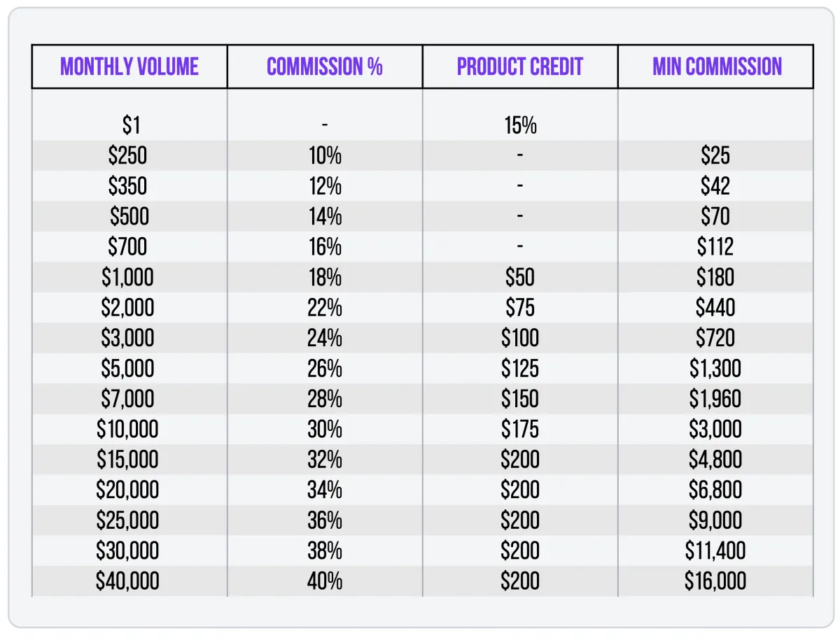
Task: Click the Monthly Volume column header
Action: coord(129,67)
